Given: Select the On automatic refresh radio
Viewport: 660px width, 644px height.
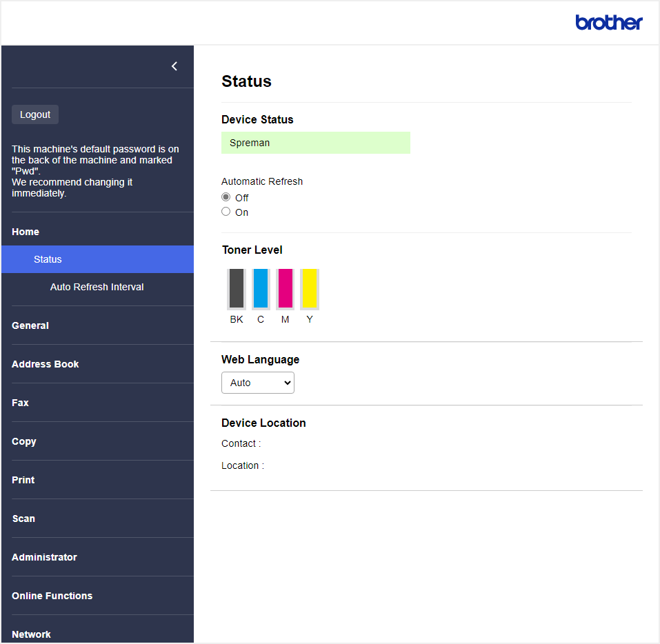Looking at the screenshot, I should (226, 211).
